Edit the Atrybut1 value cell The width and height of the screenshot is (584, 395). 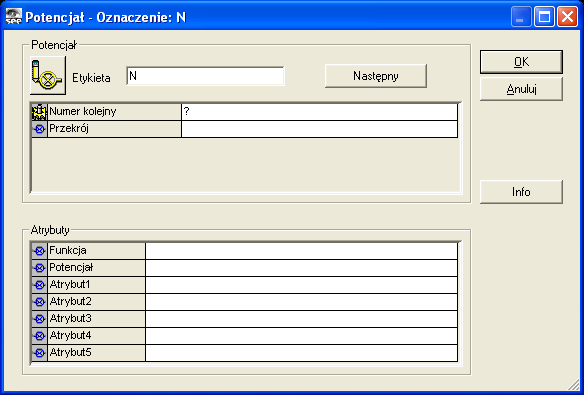[301, 285]
